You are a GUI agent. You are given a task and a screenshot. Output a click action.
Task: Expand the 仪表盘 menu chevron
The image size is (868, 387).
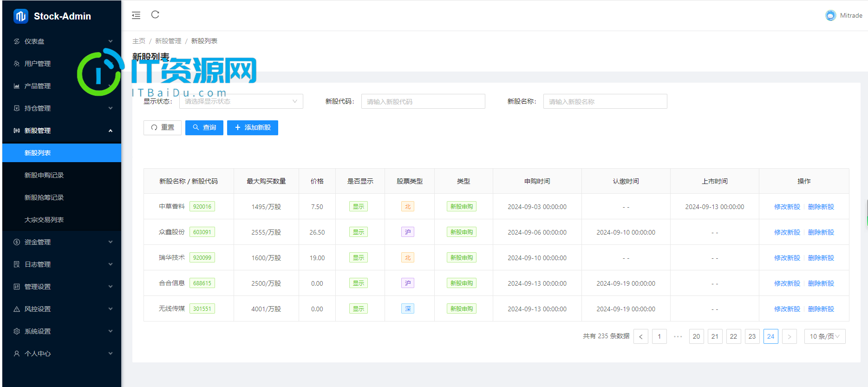pos(111,41)
